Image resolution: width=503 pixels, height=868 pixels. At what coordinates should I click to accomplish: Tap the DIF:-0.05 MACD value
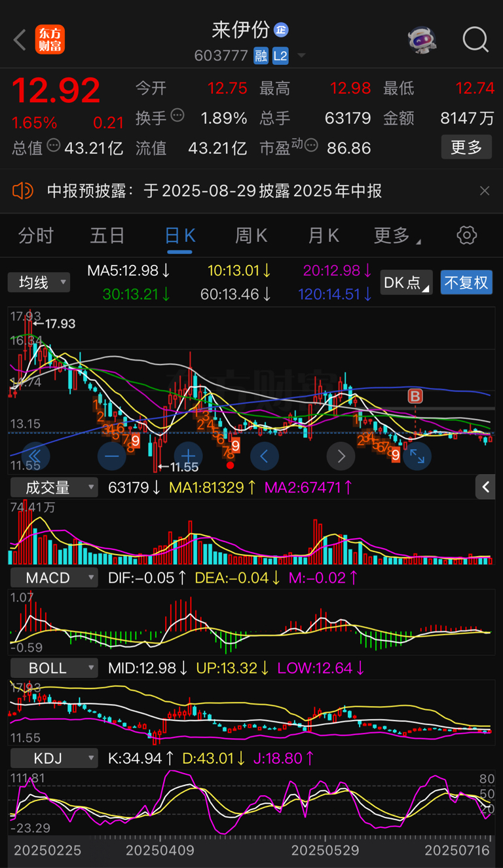point(147,578)
